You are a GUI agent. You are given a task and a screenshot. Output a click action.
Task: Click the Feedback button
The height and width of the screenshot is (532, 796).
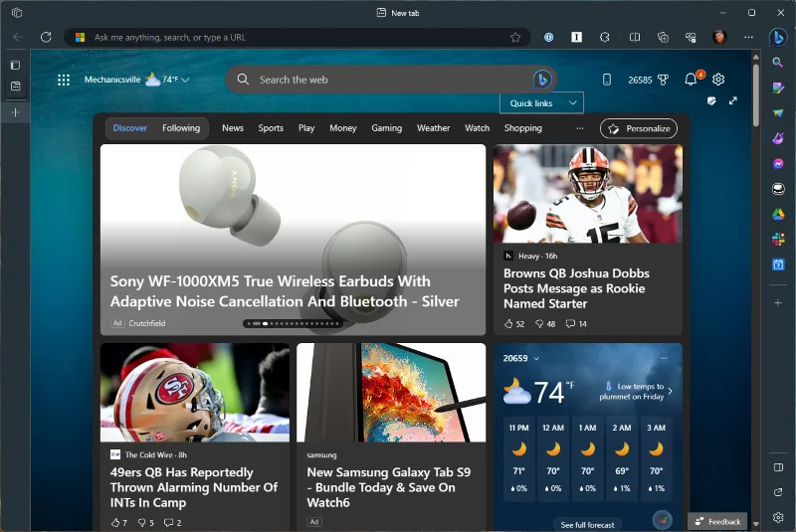tap(717, 521)
